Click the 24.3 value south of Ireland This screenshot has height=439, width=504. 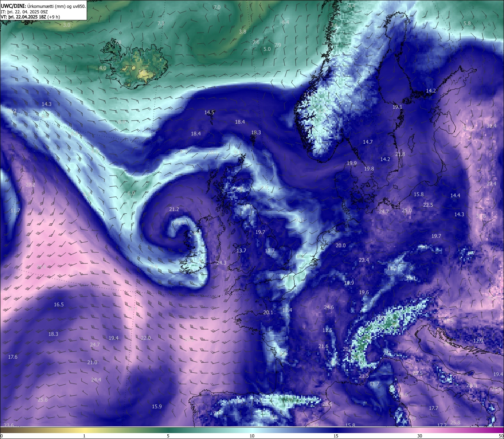(x=221, y=263)
